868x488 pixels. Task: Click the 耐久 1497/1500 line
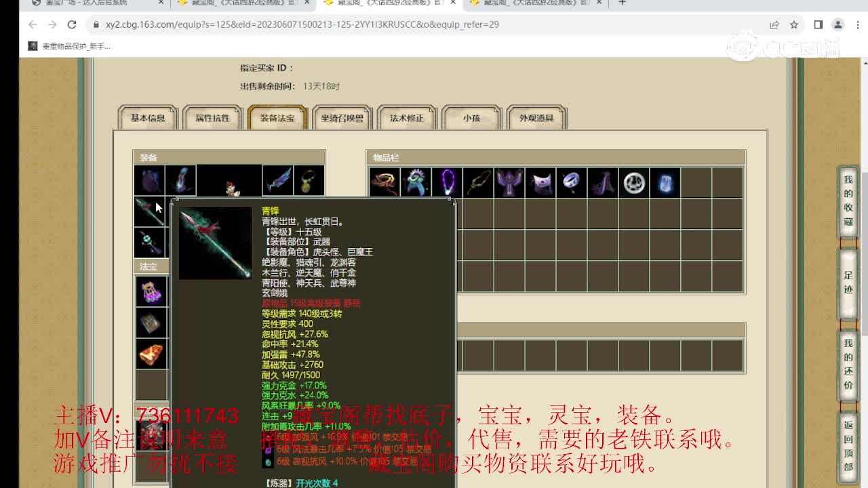pyautogui.click(x=291, y=375)
